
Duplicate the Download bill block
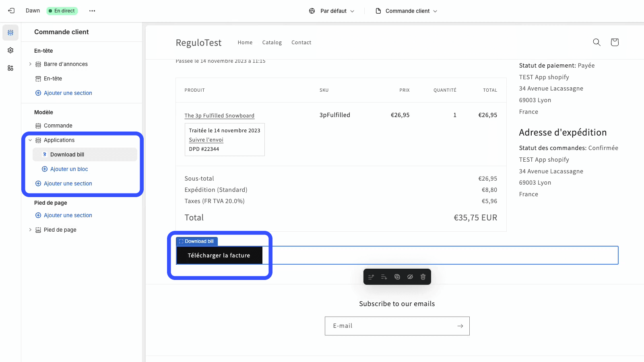click(397, 277)
